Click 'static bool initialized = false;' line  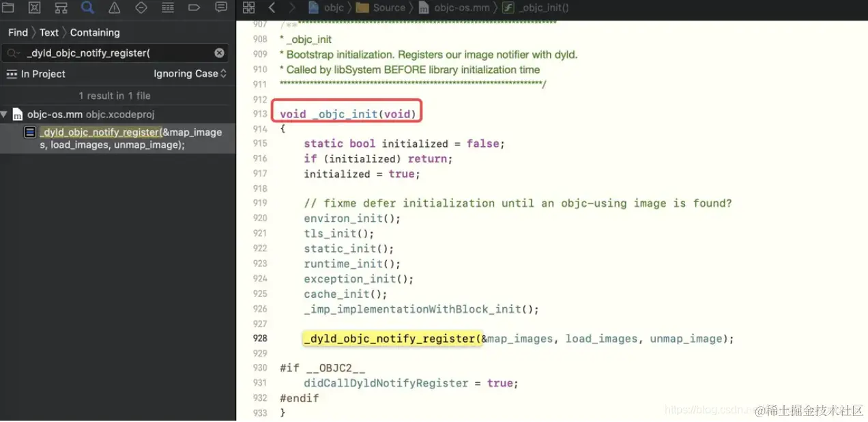(404, 144)
